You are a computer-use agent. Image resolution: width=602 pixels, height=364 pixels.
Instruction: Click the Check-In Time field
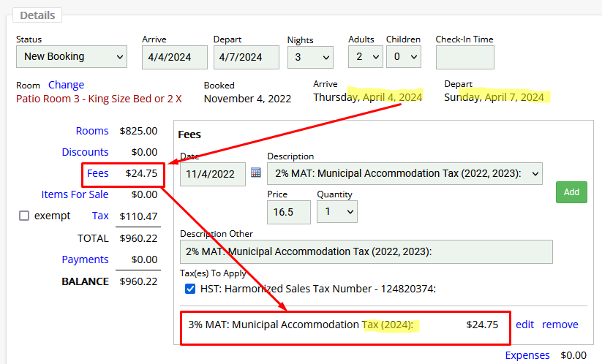tap(464, 57)
